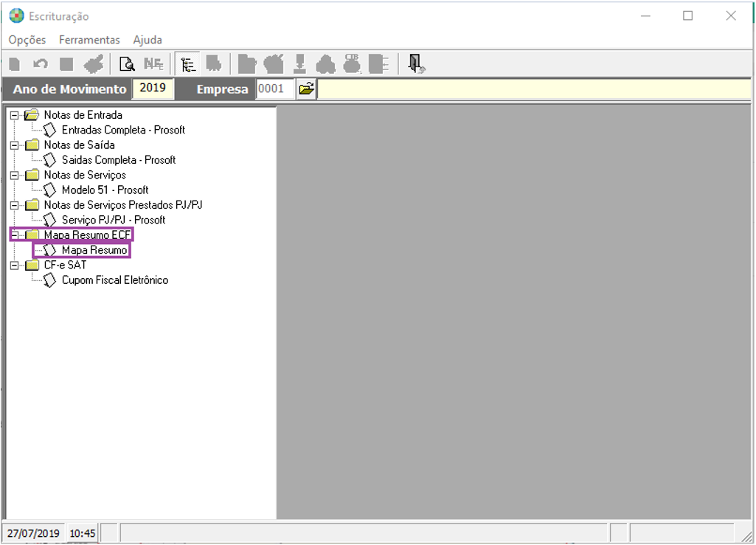Viewport: 756px width, 545px height.
Task: Click the Notas de Saída folder icon
Action: pos(32,145)
